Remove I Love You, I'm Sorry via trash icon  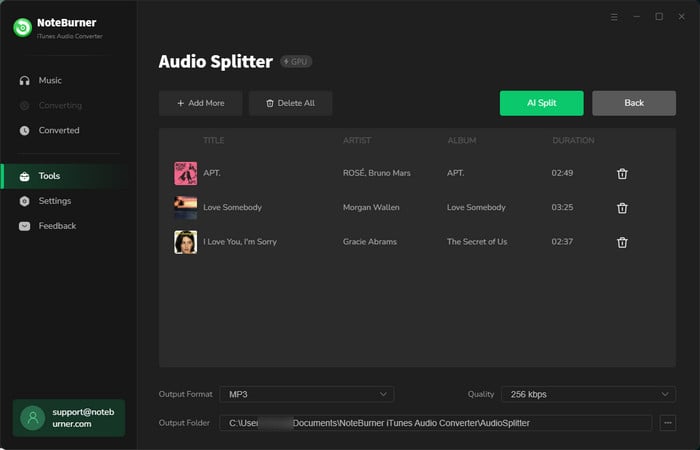pos(622,242)
